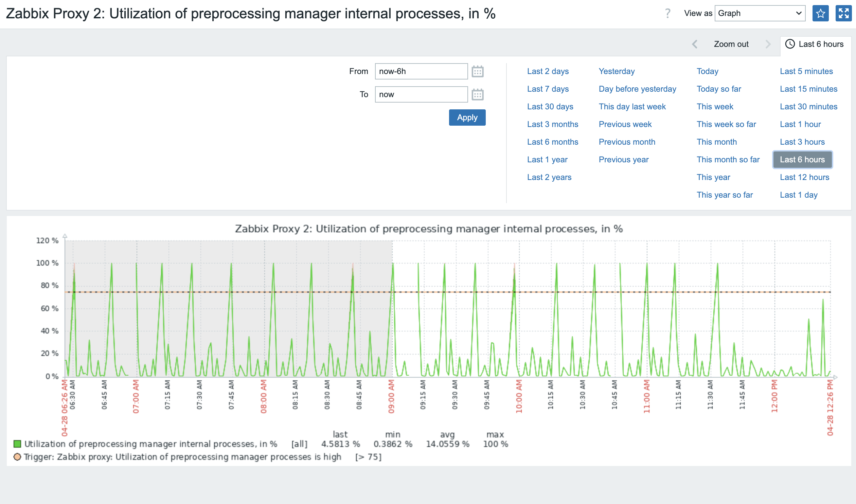Viewport: 856px width, 504px height.
Task: Apply the selected time range
Action: pyautogui.click(x=467, y=118)
